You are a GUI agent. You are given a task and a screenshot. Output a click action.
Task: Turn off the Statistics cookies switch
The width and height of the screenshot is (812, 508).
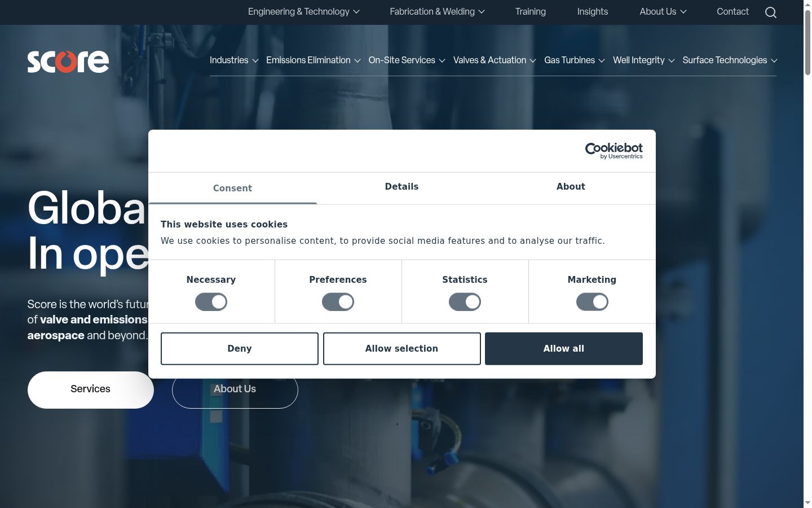click(465, 302)
